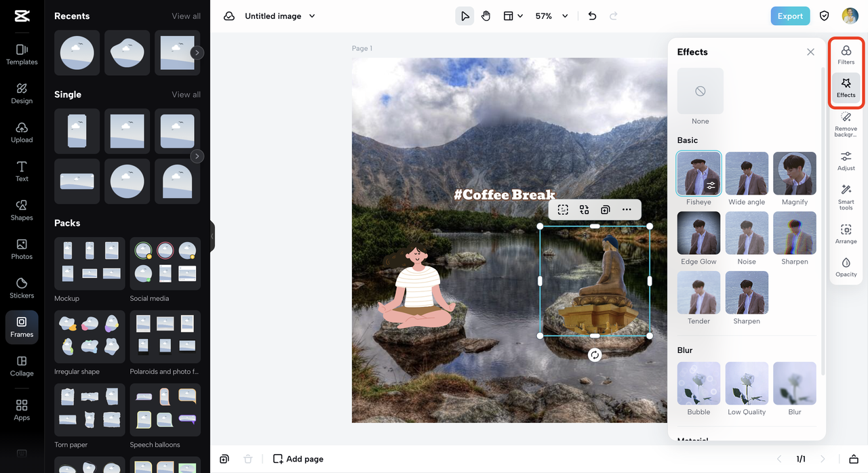This screenshot has width=868, height=473.
Task: Select the #Coffee Break text on canvas
Action: (505, 195)
